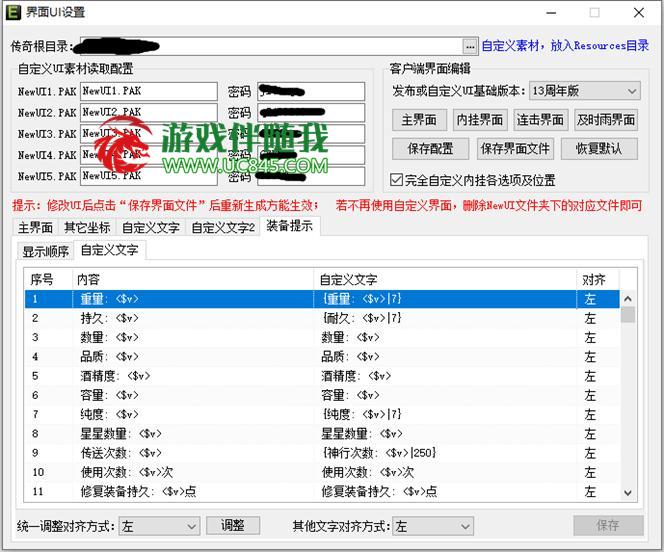Open the 及时雨界面 editor button
This screenshot has height=552, width=664.
606,120
